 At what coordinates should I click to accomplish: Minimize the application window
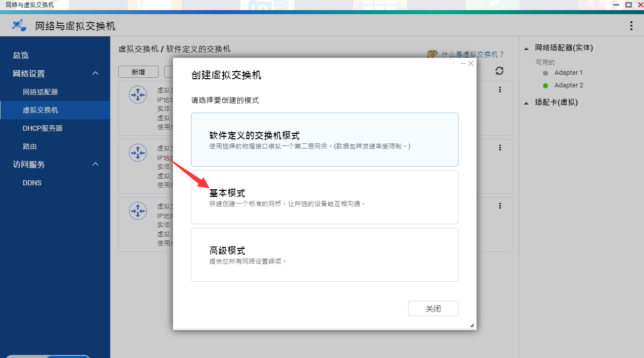(x=617, y=5)
